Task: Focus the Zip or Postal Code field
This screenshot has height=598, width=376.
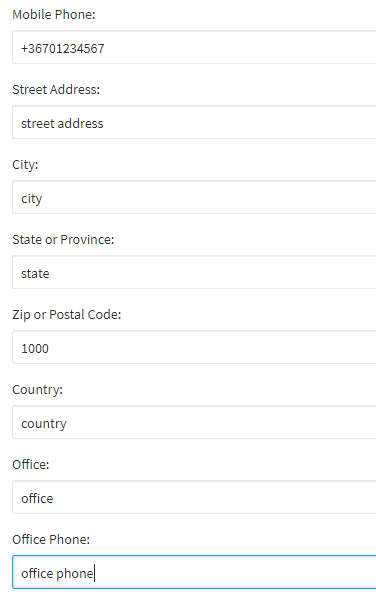Action: click(x=194, y=347)
